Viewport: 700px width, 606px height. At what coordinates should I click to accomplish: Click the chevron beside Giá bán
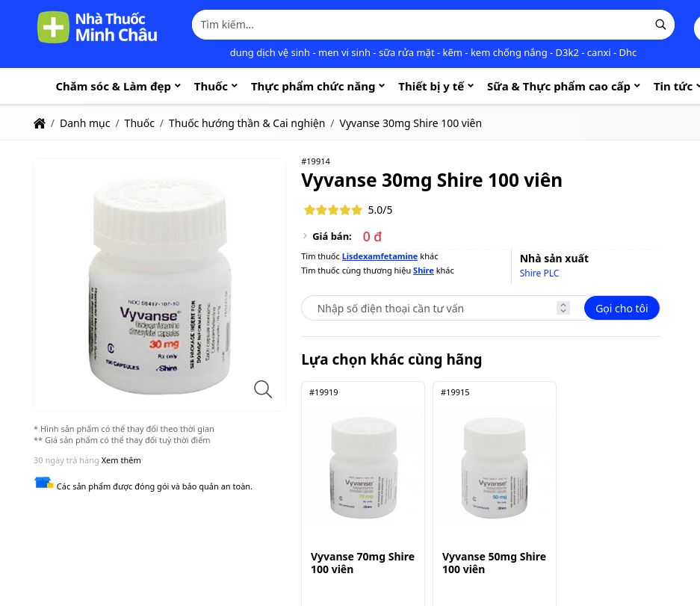tap(305, 236)
